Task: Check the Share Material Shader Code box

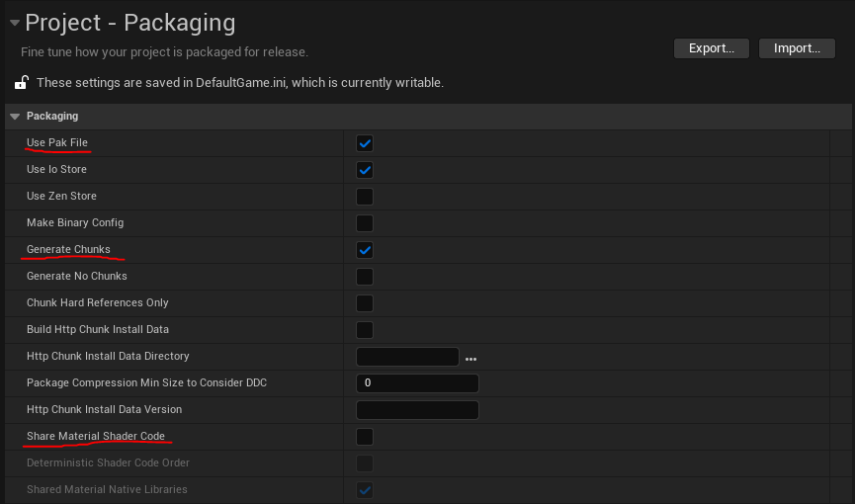Action: [365, 437]
